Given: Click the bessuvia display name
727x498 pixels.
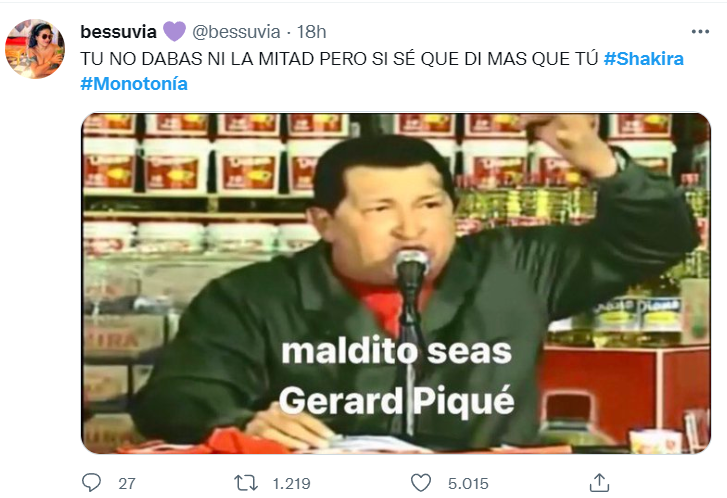Looking at the screenshot, I should pyautogui.click(x=119, y=32).
